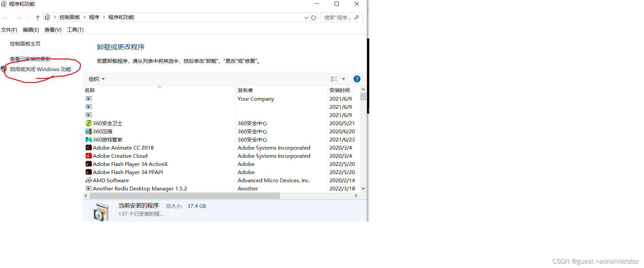
Task: Select Another Redis Desktop Manager 1.5.2 name
Action: tap(140, 188)
